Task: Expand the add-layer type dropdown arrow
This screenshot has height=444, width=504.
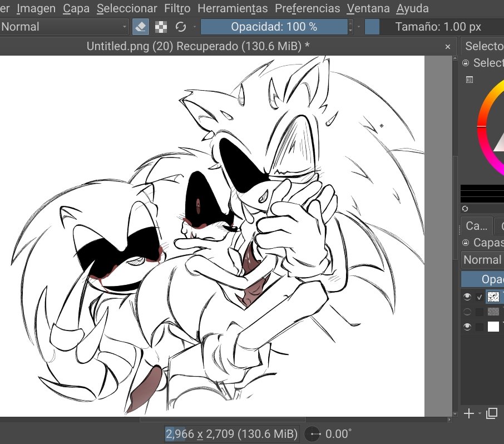Action: click(480, 413)
